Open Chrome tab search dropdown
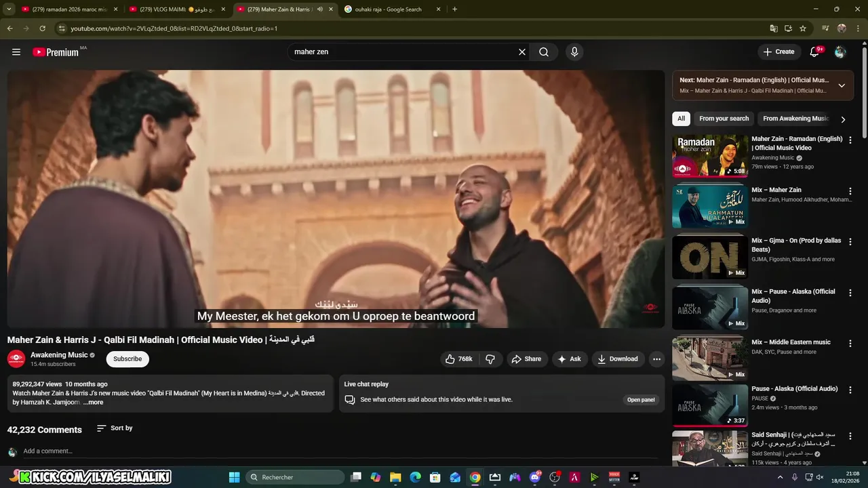The height and width of the screenshot is (488, 868). pyautogui.click(x=9, y=9)
